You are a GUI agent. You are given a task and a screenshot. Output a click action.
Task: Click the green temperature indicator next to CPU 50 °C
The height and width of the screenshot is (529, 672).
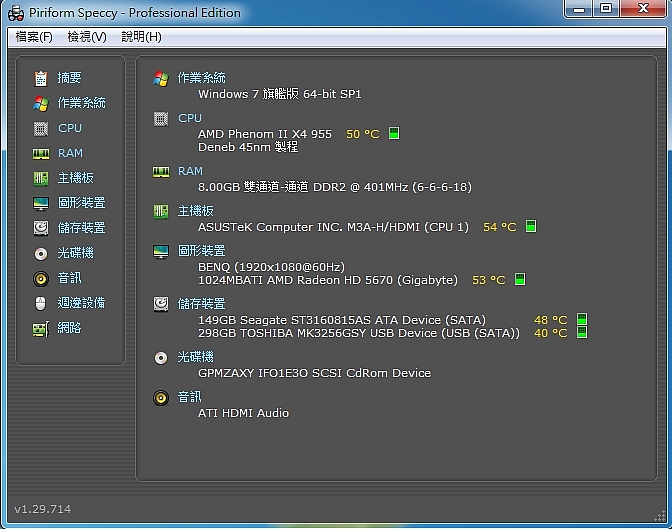pos(394,133)
